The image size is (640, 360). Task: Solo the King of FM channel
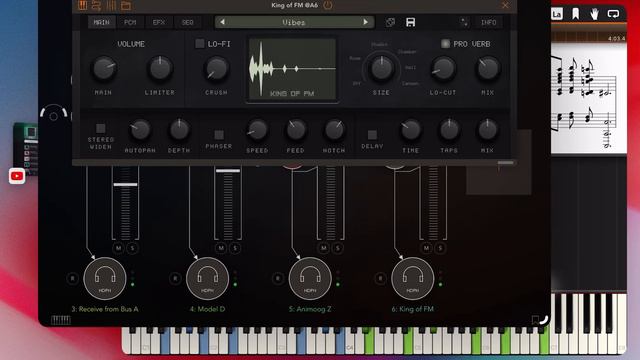[440, 248]
